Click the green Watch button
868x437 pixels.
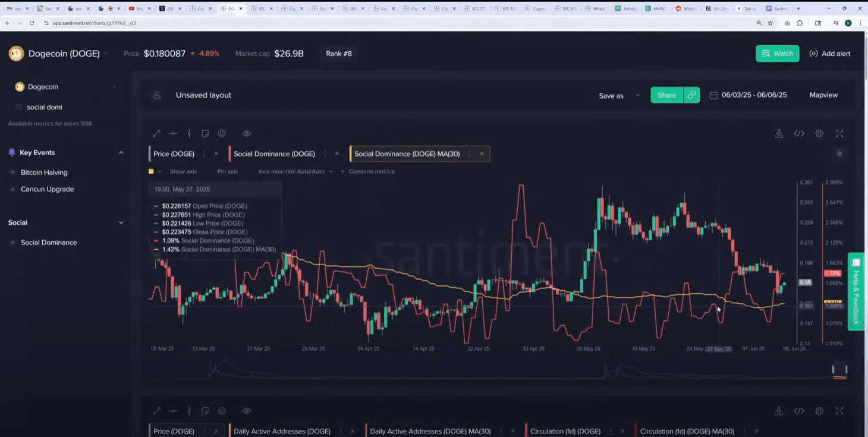777,54
